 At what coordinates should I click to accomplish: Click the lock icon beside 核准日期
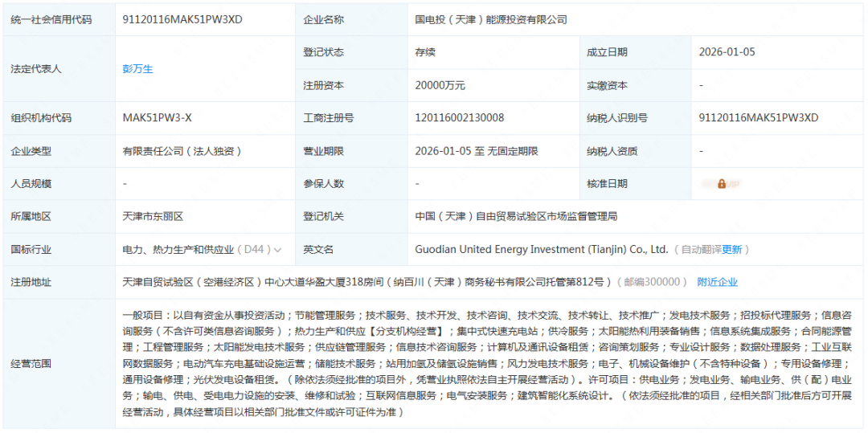click(x=721, y=184)
